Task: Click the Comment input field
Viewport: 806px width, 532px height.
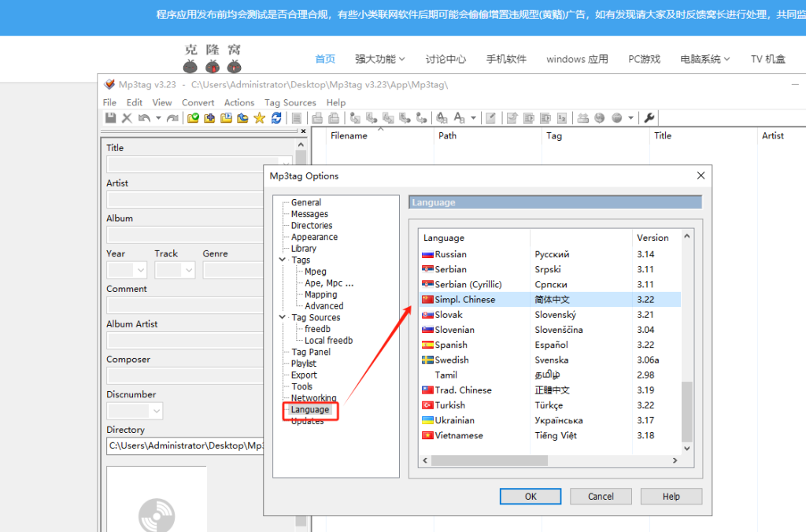Action: tap(185, 305)
